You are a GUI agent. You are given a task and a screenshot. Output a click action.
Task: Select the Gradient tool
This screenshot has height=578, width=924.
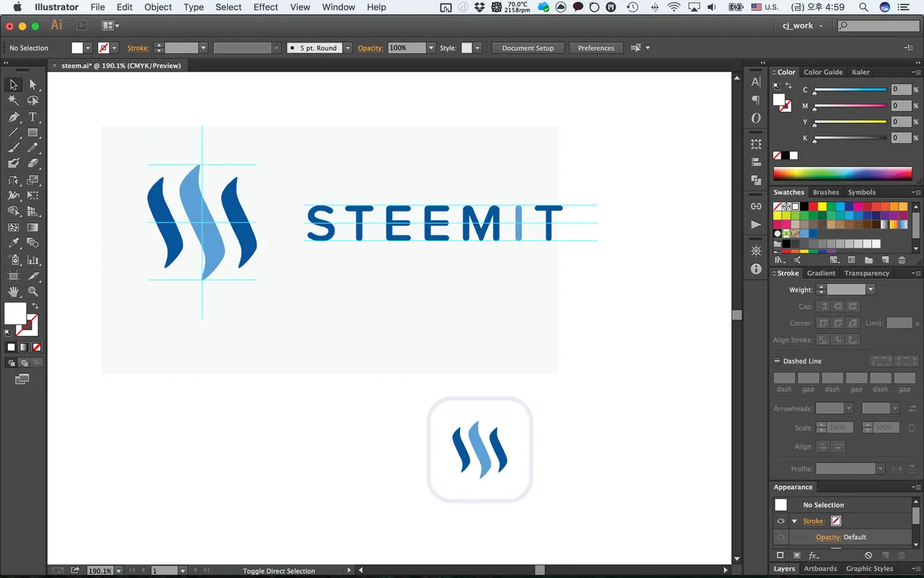pos(32,228)
